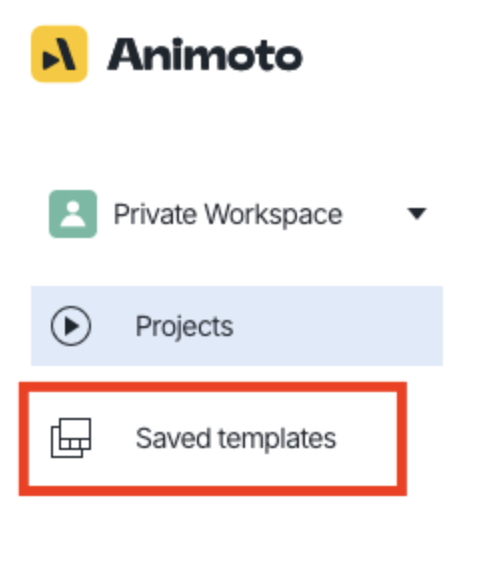Screen dimensions: 478x562
Task: Click the person silhouette workspace icon
Action: tap(73, 214)
